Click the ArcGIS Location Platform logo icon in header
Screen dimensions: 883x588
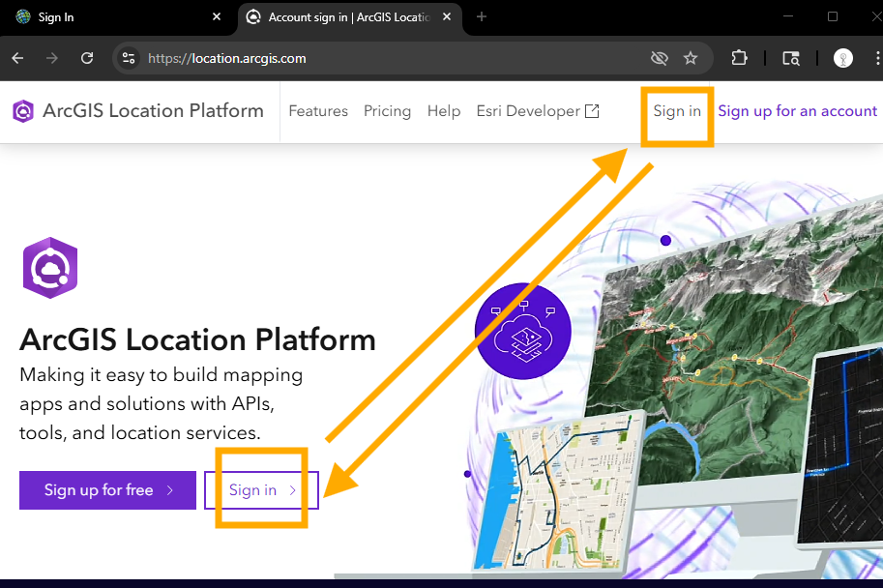pos(23,111)
